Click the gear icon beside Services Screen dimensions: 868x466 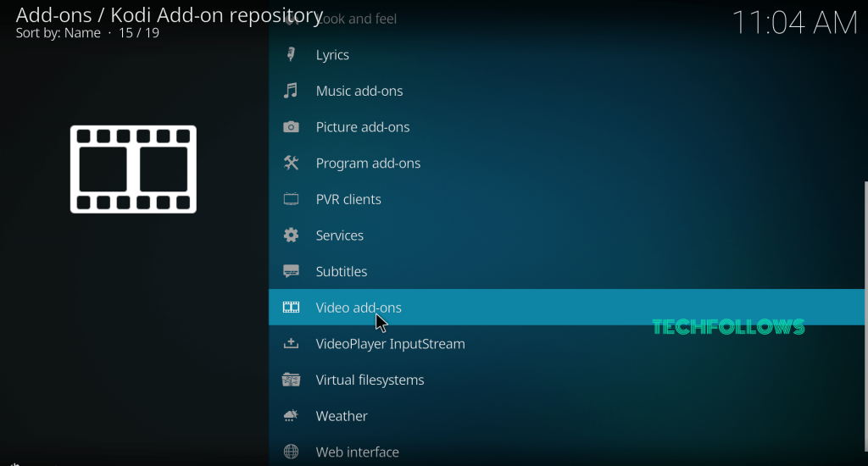(x=292, y=236)
